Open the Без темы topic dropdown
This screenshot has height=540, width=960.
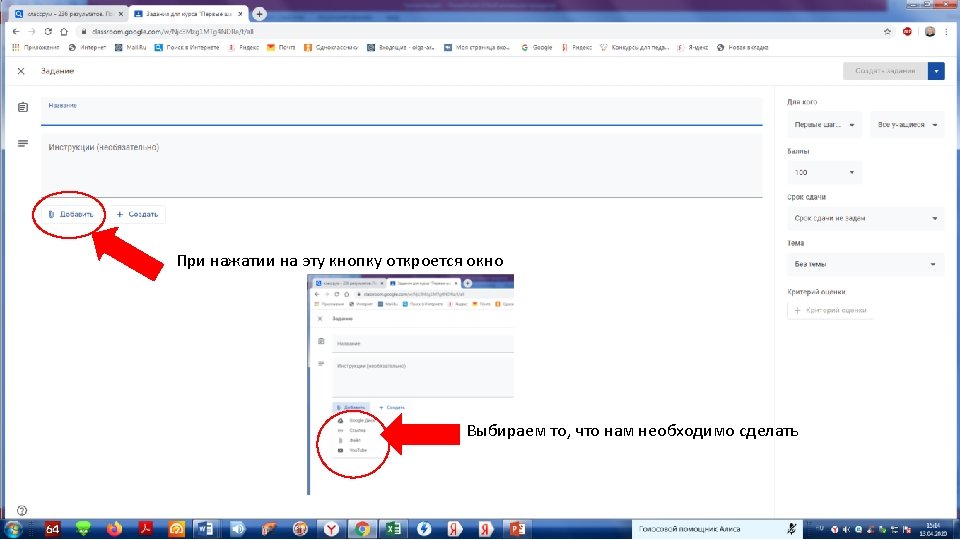tap(866, 264)
